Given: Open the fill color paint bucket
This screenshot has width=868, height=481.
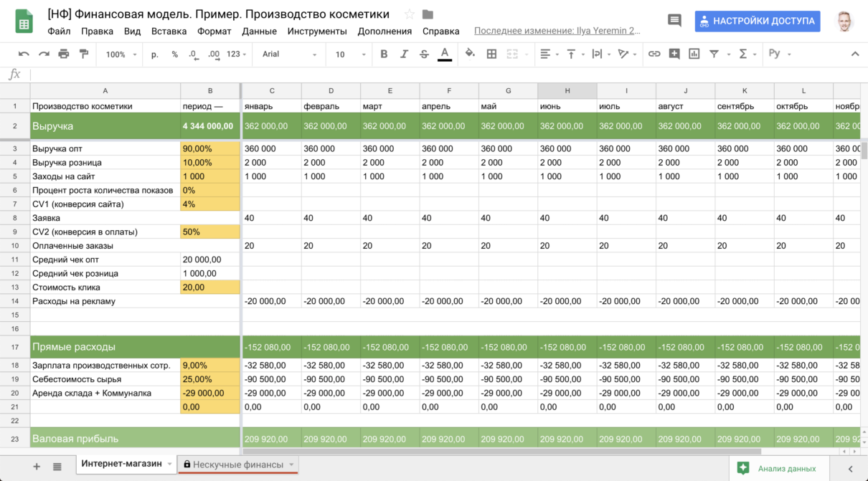Looking at the screenshot, I should pyautogui.click(x=470, y=54).
